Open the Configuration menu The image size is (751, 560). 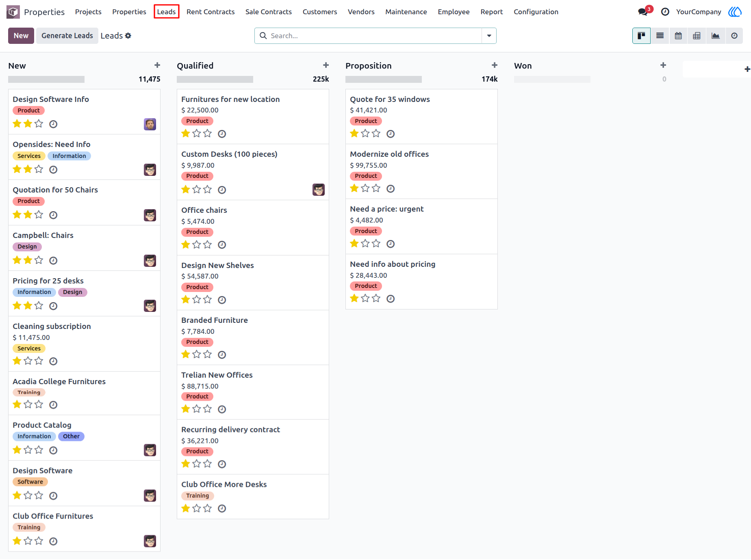click(x=536, y=12)
